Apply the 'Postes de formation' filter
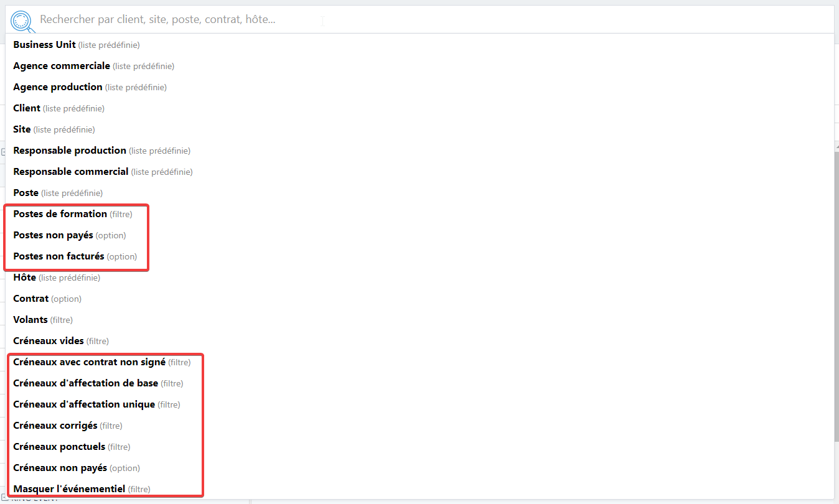The height and width of the screenshot is (504, 839). pyautogui.click(x=60, y=214)
